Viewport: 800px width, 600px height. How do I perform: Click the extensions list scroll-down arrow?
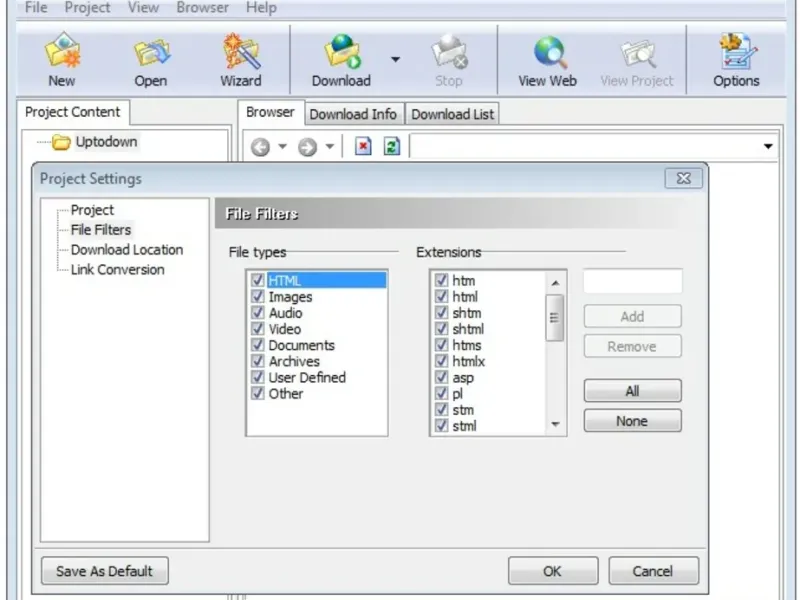(x=555, y=424)
